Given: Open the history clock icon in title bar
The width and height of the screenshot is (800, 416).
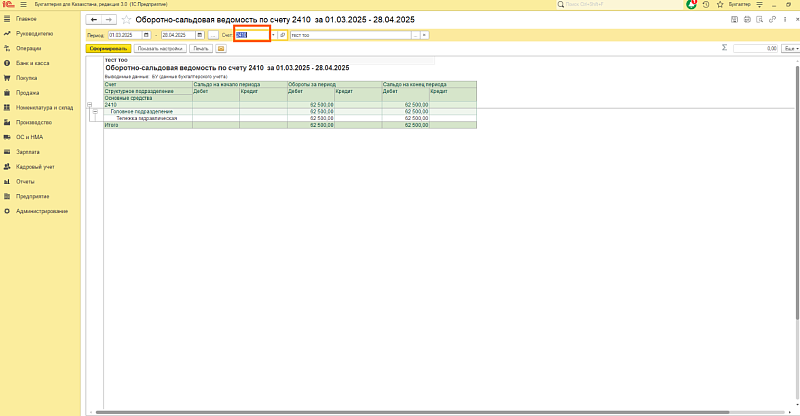Looking at the screenshot, I should [707, 5].
